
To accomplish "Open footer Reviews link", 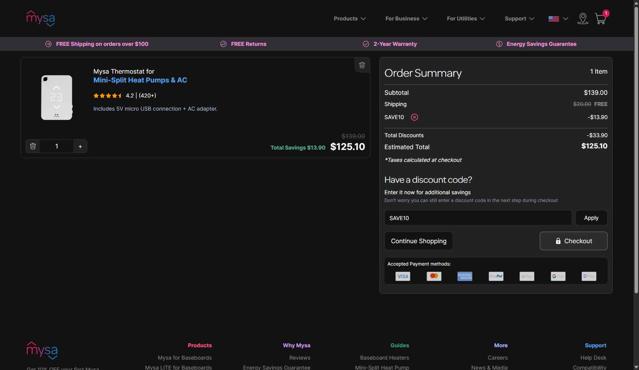I will pos(300,358).
